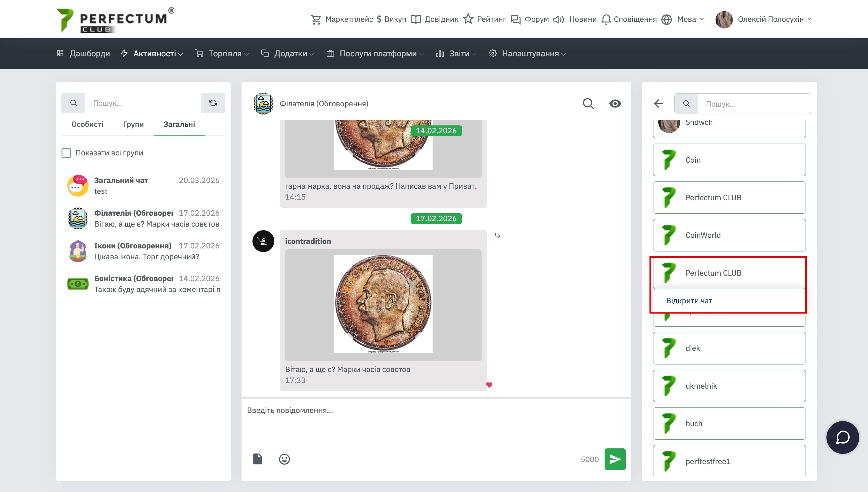Click the heart reaction on message

[489, 385]
